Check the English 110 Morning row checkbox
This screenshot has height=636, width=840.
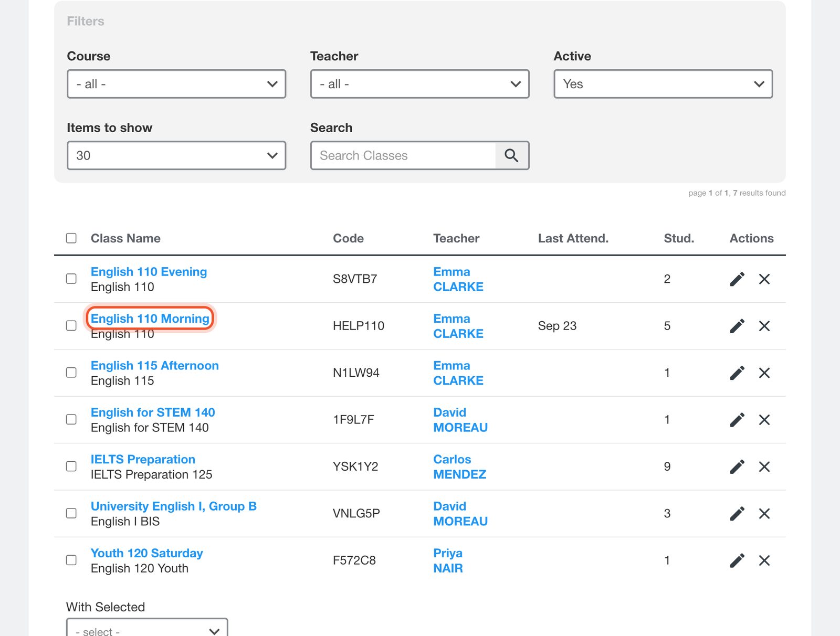71,325
